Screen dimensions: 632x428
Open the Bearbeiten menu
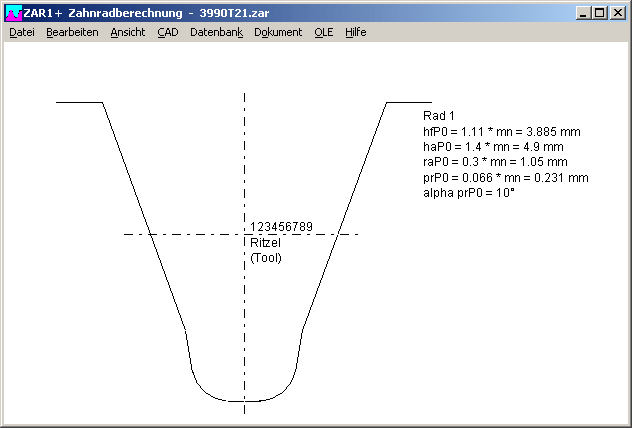72,32
